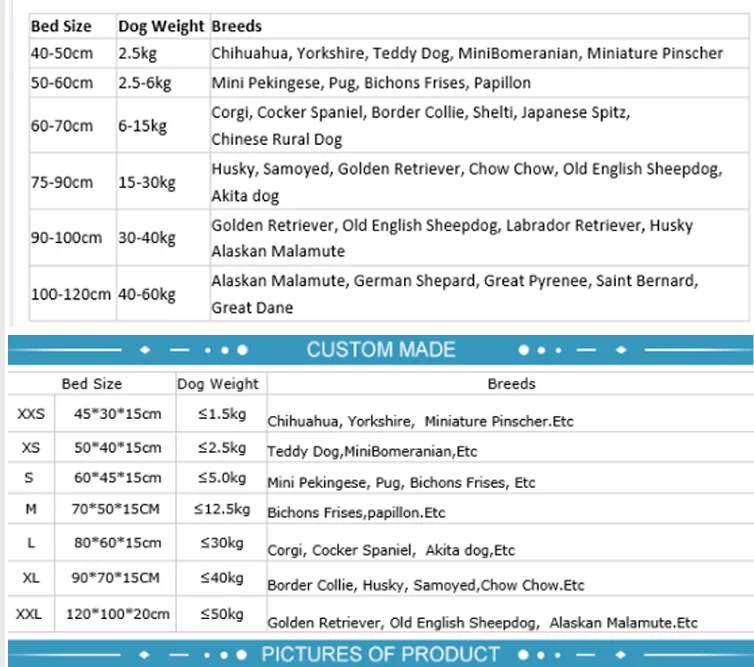Select the XXS size row label
Screen dimensions: 754x667
[30, 414]
